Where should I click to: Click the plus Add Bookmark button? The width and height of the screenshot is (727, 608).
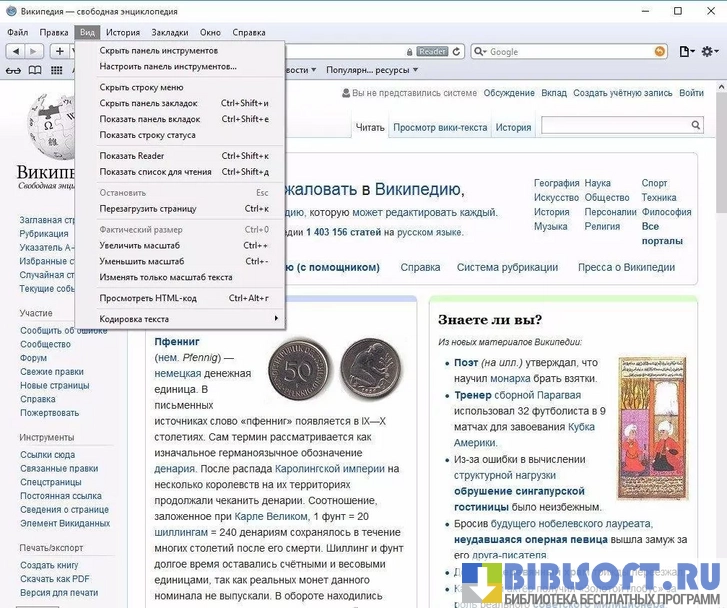[60, 51]
